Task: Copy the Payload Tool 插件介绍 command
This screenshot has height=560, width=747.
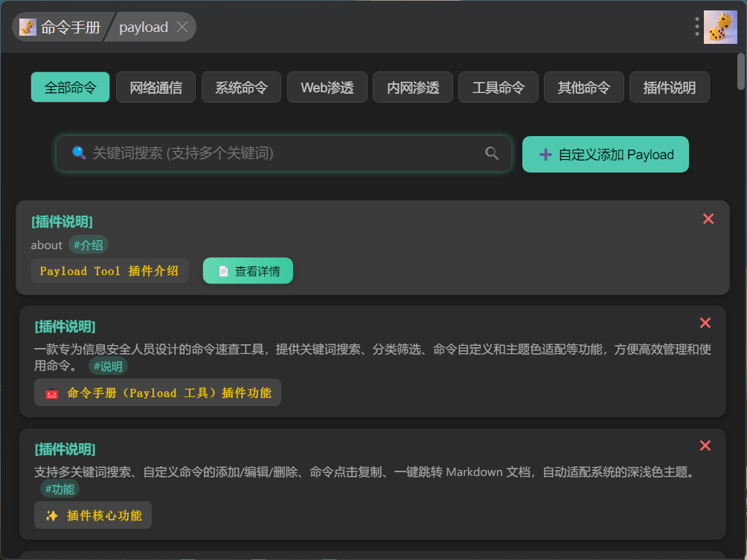Action: pos(109,271)
